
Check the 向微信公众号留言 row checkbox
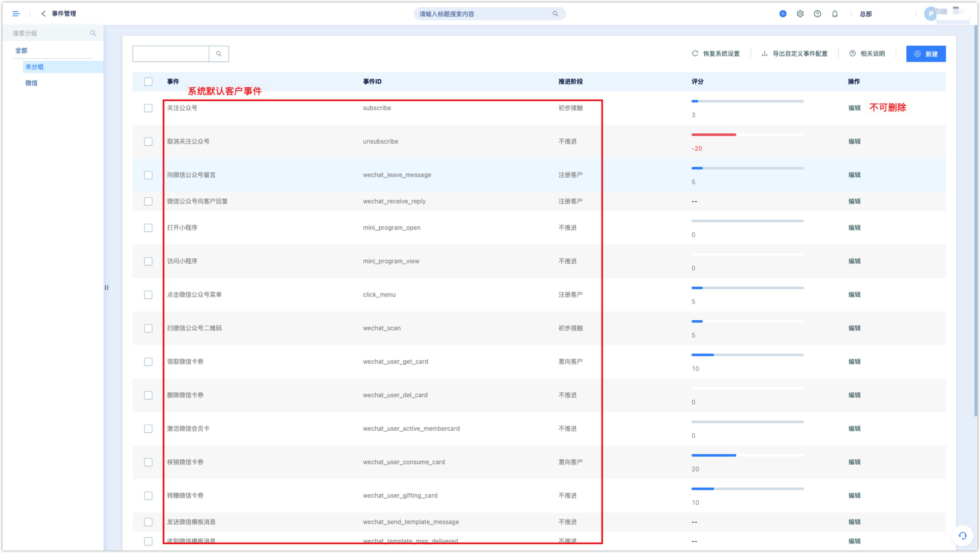tap(148, 175)
